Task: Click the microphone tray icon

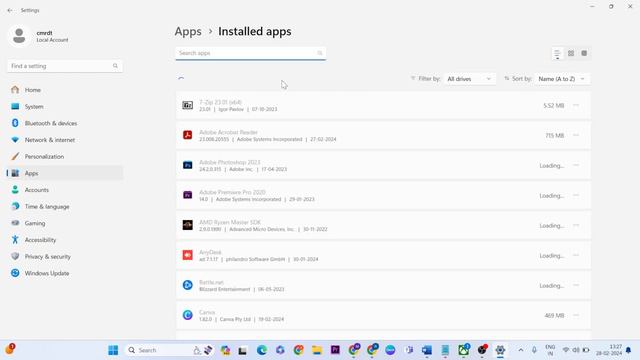Action: (534, 350)
